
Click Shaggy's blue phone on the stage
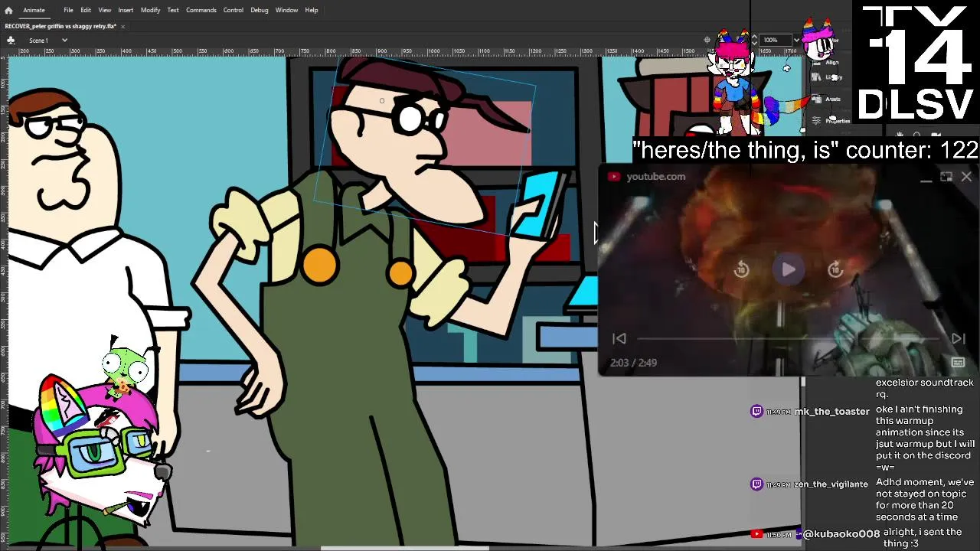537,204
